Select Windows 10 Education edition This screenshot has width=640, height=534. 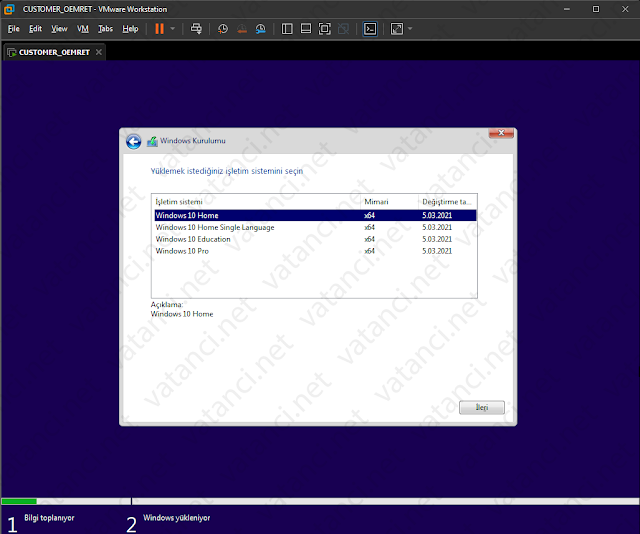click(315, 239)
